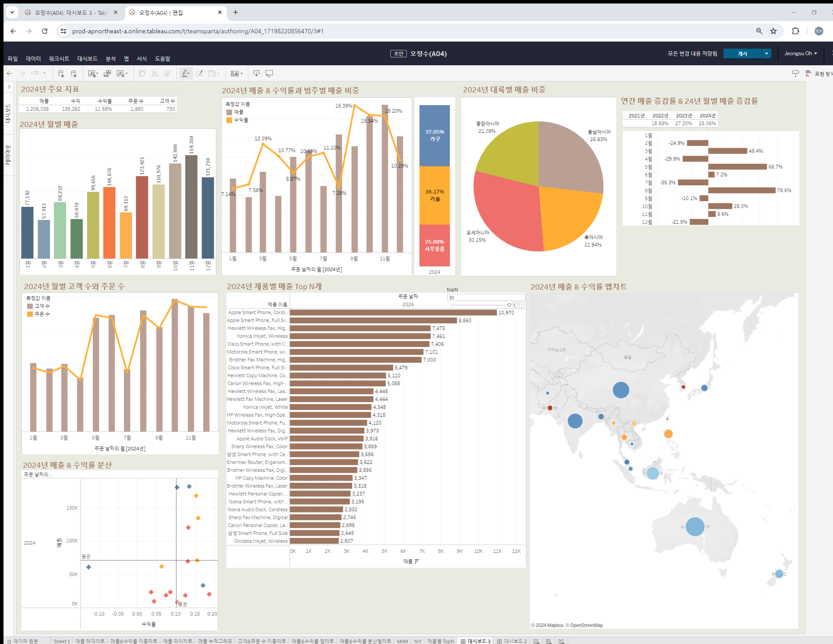This screenshot has width=833, height=644.
Task: Add a new data source
Action: (61, 74)
